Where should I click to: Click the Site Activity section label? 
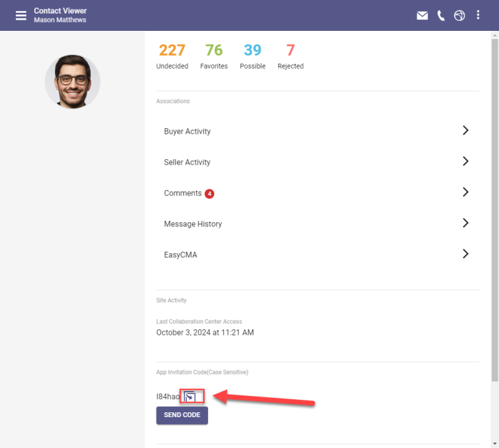[x=171, y=300]
